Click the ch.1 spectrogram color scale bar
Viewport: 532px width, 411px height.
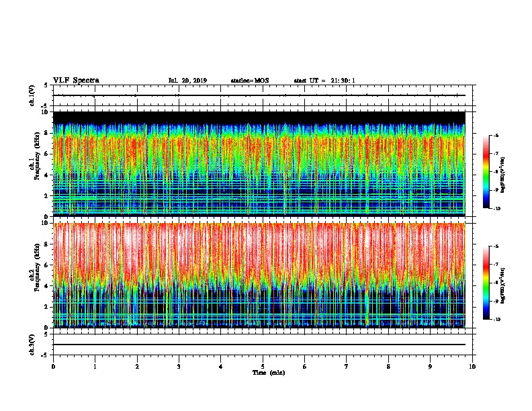click(x=486, y=172)
